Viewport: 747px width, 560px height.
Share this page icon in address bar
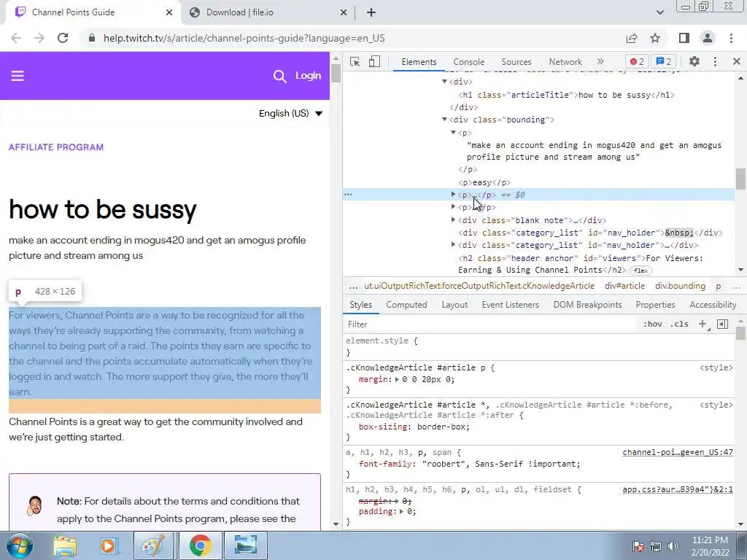tap(632, 38)
